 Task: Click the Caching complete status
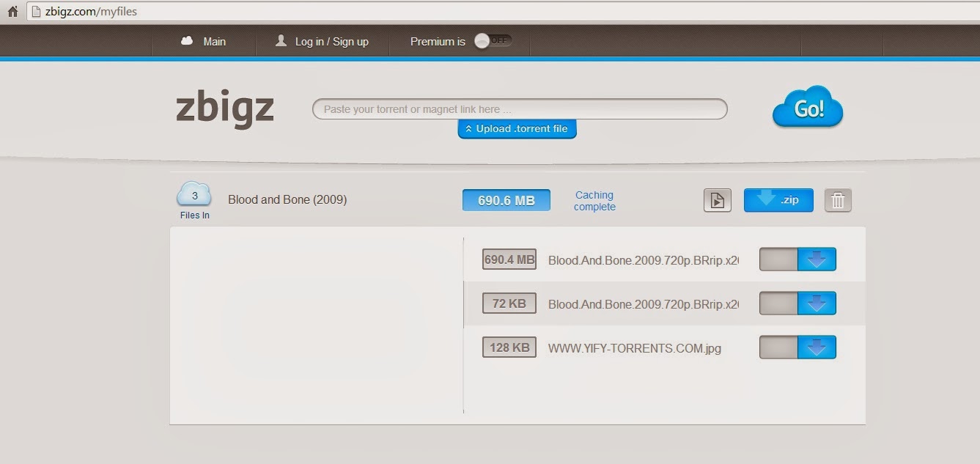tap(594, 201)
